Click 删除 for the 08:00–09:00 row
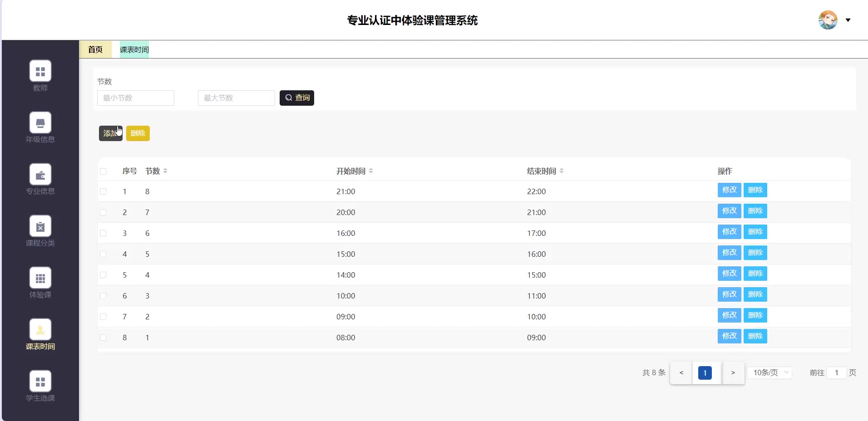The height and width of the screenshot is (421, 868). [755, 336]
